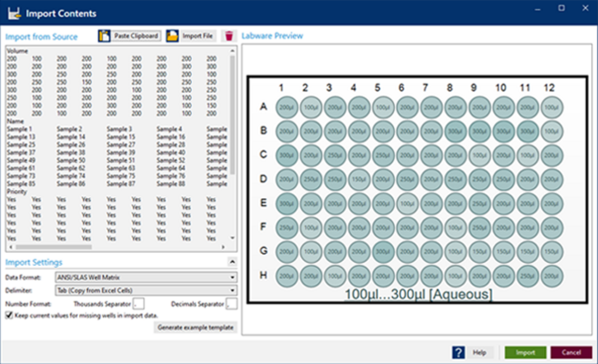This screenshot has width=598, height=364.
Task: Click the Generate example template button
Action: (195, 327)
